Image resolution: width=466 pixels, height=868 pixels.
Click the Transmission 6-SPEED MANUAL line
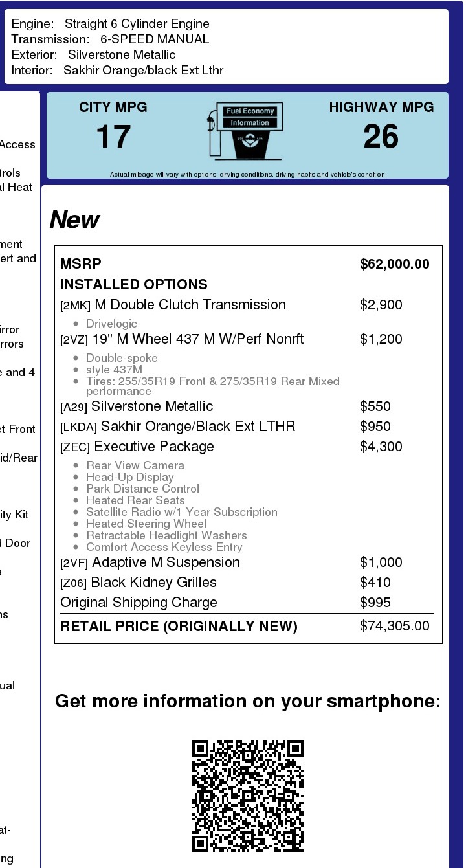[x=111, y=39]
